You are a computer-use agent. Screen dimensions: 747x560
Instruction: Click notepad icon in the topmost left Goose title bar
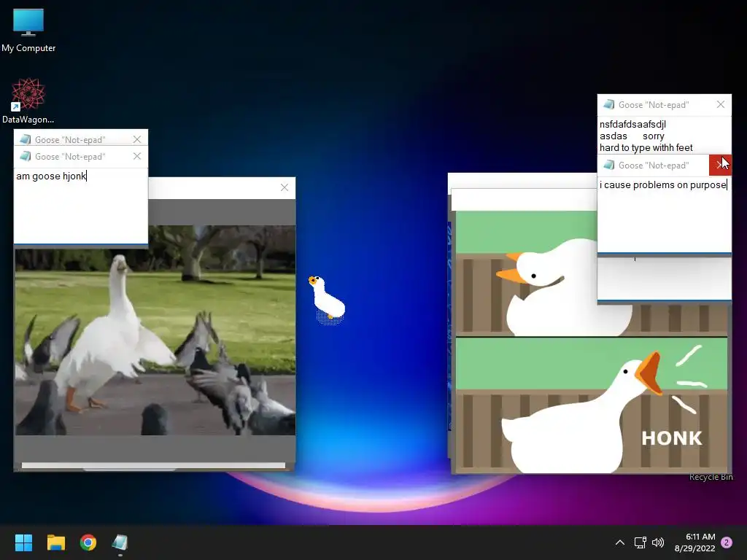(x=26, y=139)
